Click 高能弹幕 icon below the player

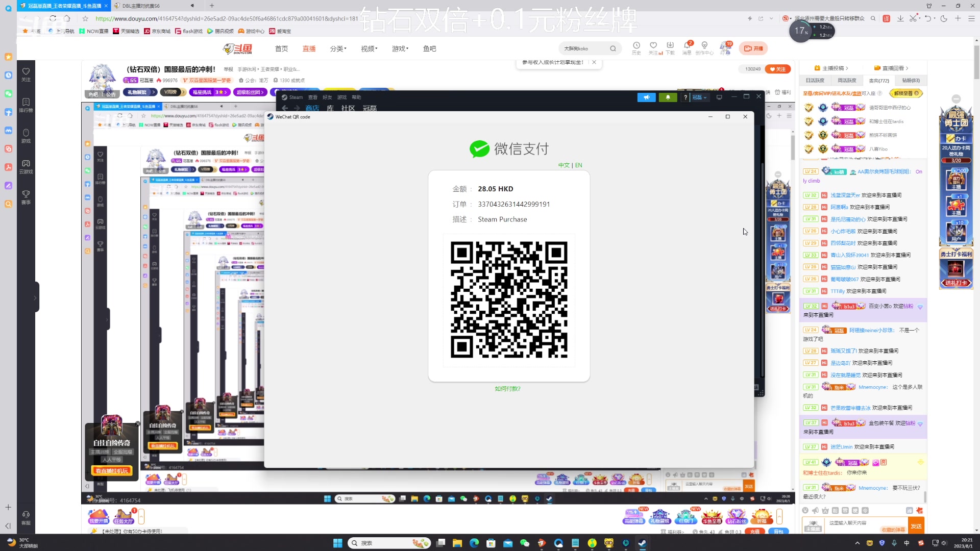tap(634, 516)
